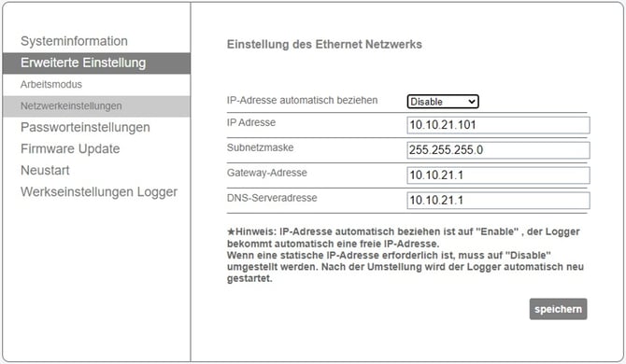Image resolution: width=626 pixels, height=364 pixels.
Task: Click into the Subnetzmaske field
Action: click(498, 150)
